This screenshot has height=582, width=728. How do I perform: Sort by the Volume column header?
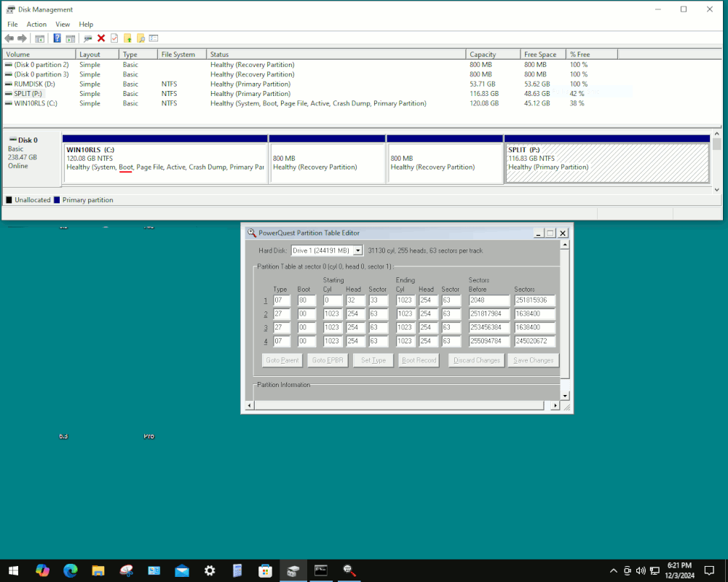[x=39, y=55]
